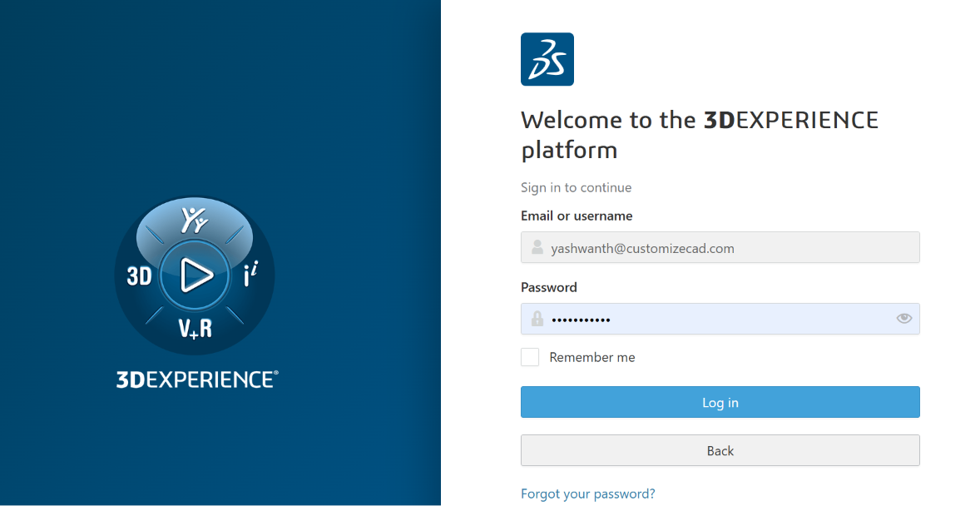This screenshot has height=506, width=980.
Task: Select the 3D quadrant of compass
Action: coord(139,275)
